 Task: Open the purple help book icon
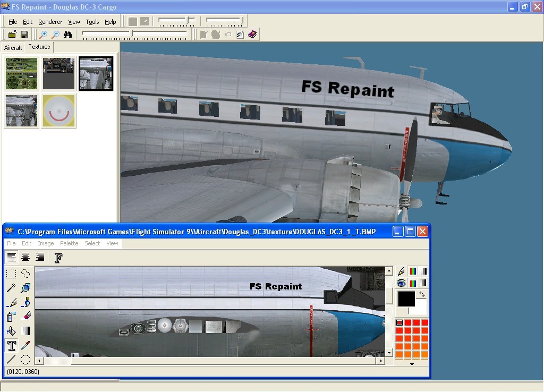[252, 34]
